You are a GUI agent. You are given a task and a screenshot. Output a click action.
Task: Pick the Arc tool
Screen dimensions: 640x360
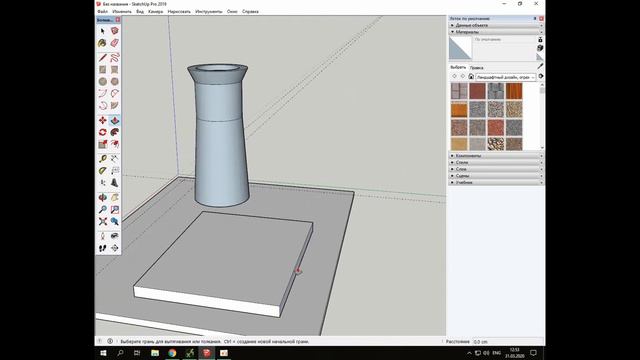[x=102, y=93]
